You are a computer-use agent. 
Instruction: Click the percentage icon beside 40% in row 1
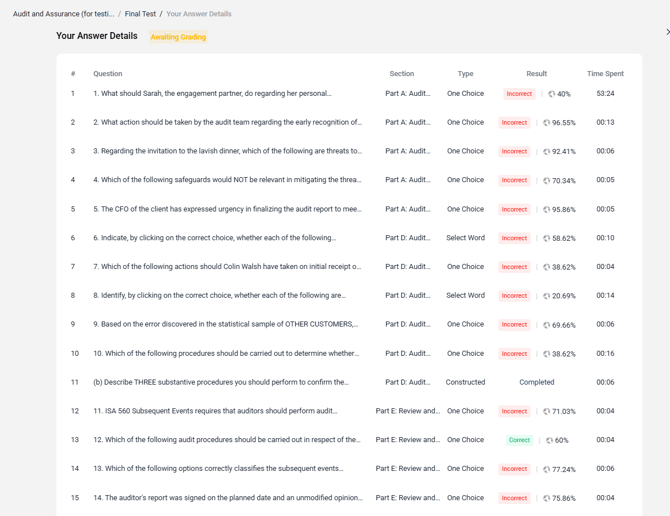(551, 94)
